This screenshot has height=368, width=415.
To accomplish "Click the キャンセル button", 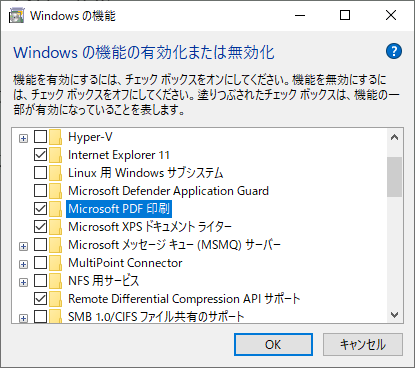I will (x=363, y=345).
